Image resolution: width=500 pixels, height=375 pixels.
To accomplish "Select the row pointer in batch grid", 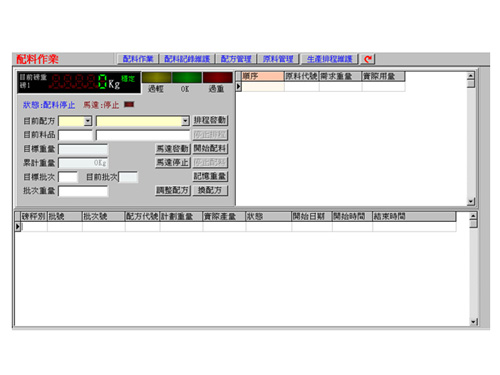I will click(x=18, y=227).
